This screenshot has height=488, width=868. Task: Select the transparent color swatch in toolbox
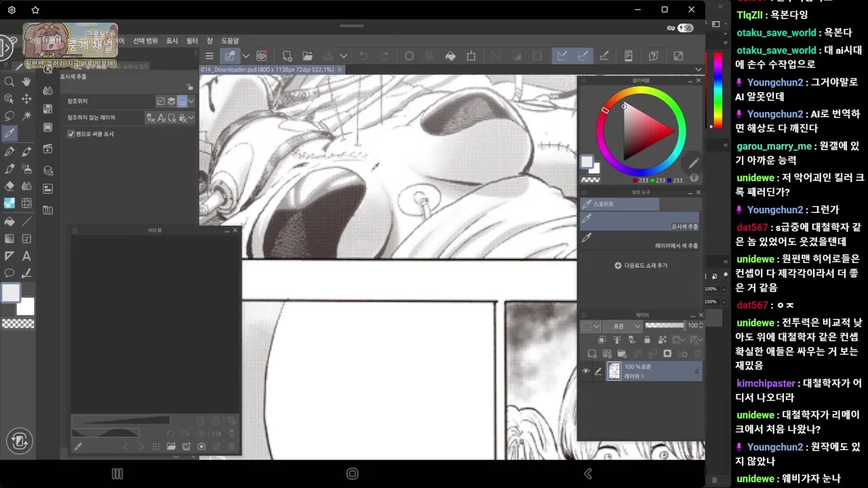pyautogui.click(x=18, y=324)
